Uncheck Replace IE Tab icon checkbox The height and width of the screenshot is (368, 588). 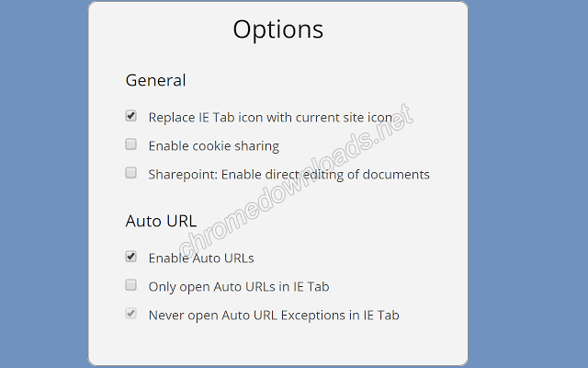tap(130, 116)
